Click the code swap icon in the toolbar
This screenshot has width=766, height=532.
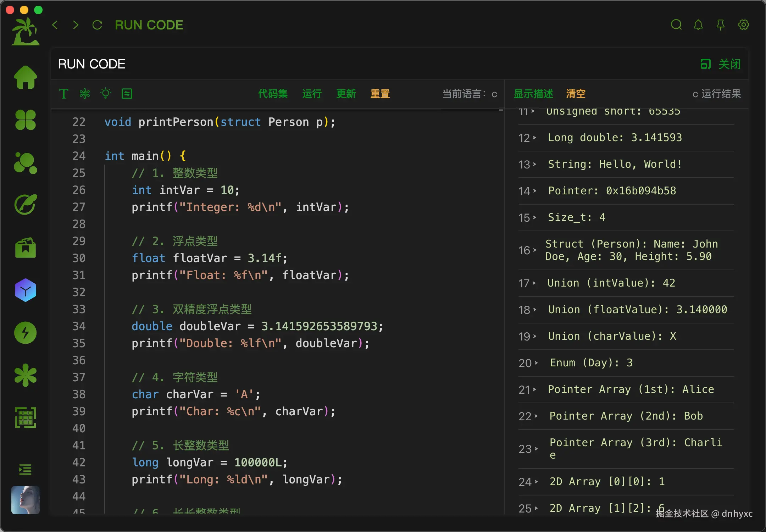click(x=127, y=94)
